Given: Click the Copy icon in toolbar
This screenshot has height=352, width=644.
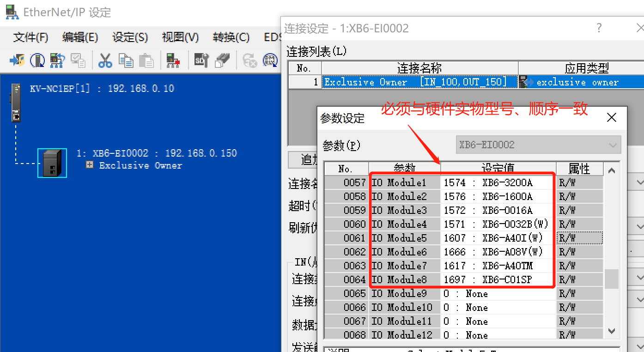Looking at the screenshot, I should 126,61.
